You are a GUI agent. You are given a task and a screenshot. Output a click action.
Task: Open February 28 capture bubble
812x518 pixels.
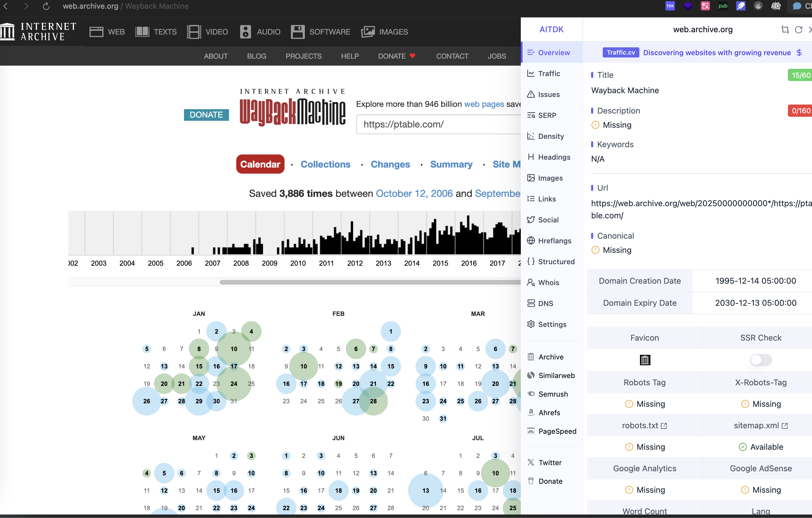tap(373, 401)
